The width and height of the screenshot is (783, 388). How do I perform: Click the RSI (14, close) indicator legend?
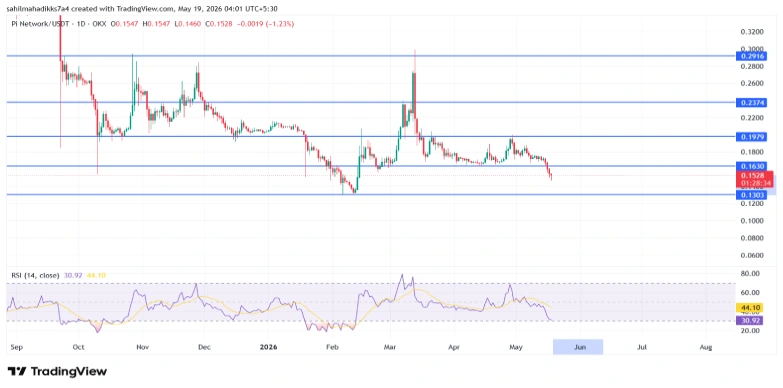34,275
